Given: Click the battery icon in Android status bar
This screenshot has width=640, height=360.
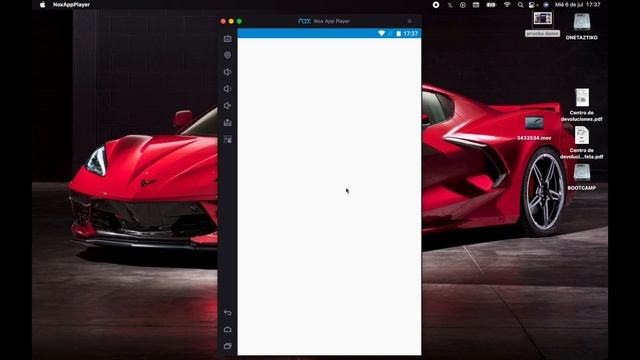Looking at the screenshot, I should 398,33.
